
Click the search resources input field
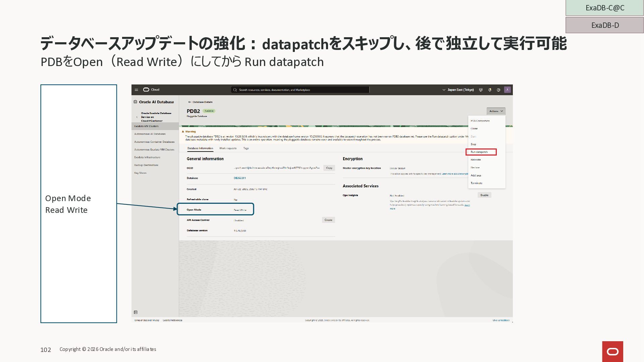[300, 90]
